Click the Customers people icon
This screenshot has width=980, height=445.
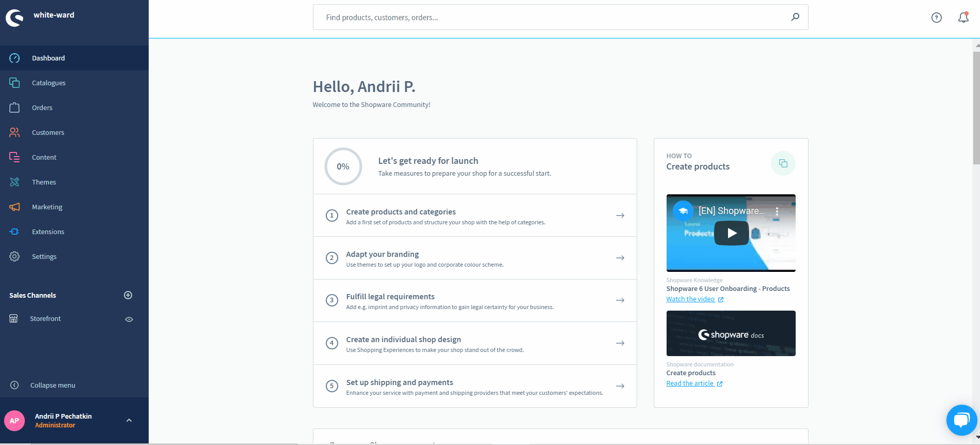click(x=14, y=132)
